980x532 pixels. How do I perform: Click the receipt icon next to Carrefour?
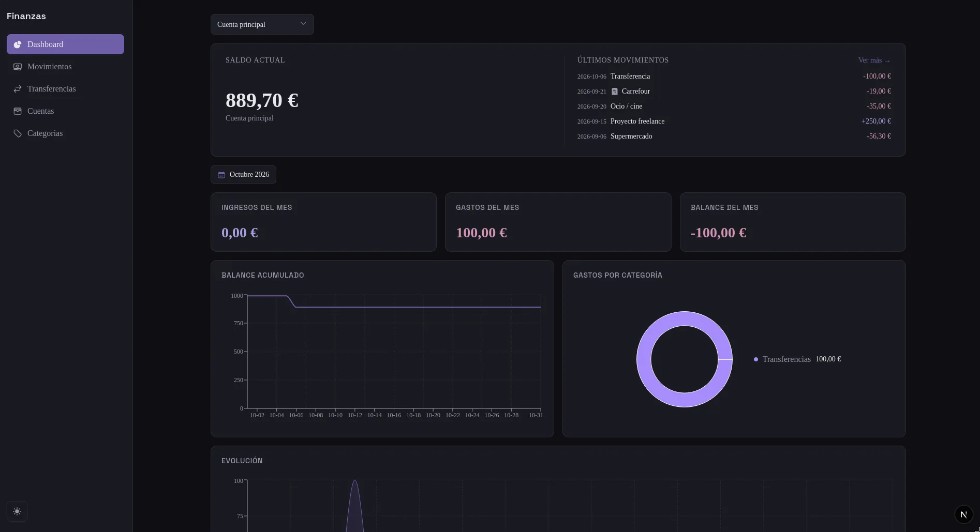tap(615, 92)
